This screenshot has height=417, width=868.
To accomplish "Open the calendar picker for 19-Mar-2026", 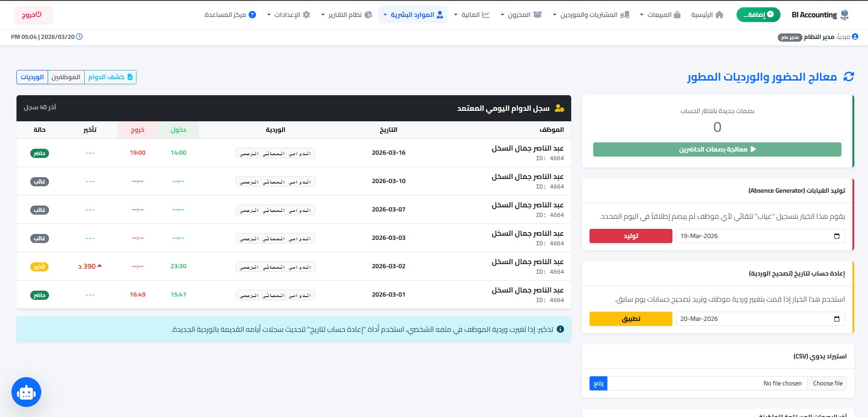I will tap(837, 236).
